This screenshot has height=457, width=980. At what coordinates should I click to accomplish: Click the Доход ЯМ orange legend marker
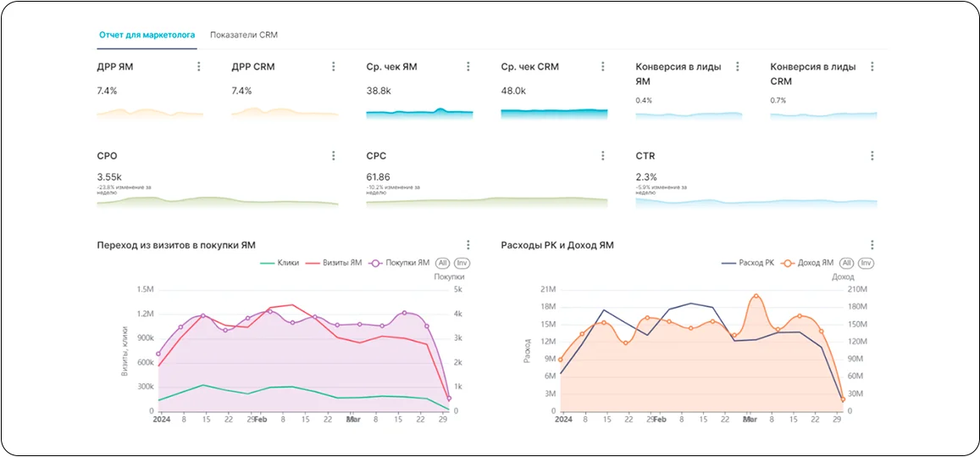coord(789,263)
